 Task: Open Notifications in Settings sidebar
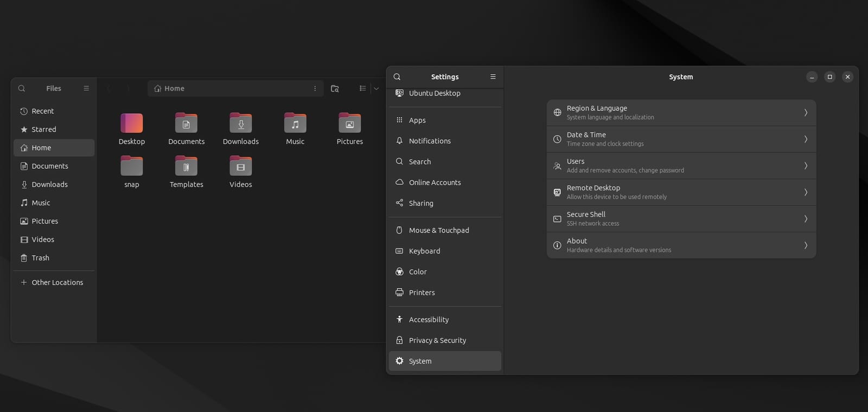point(445,141)
